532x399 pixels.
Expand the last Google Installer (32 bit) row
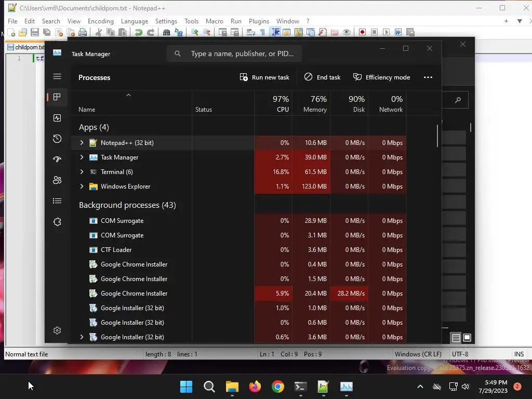[82, 337]
